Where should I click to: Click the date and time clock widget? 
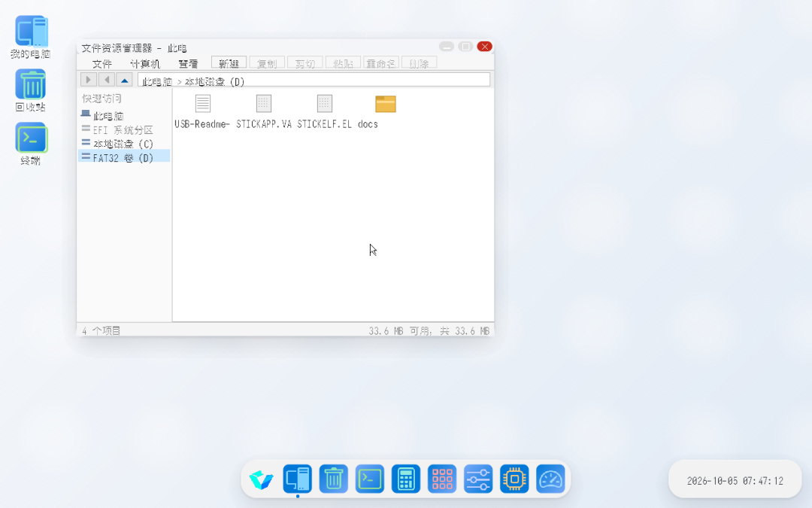[x=735, y=481]
